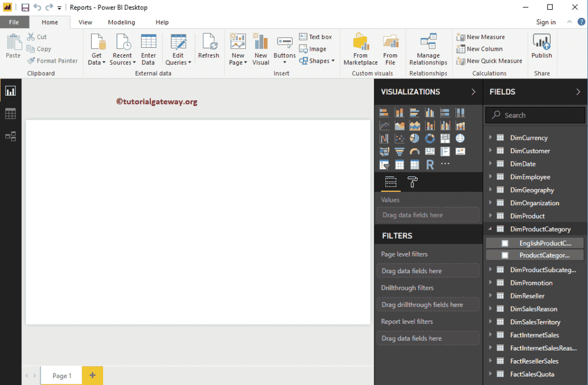Open the Format paint roller tab
The width and height of the screenshot is (588, 385).
pos(412,183)
